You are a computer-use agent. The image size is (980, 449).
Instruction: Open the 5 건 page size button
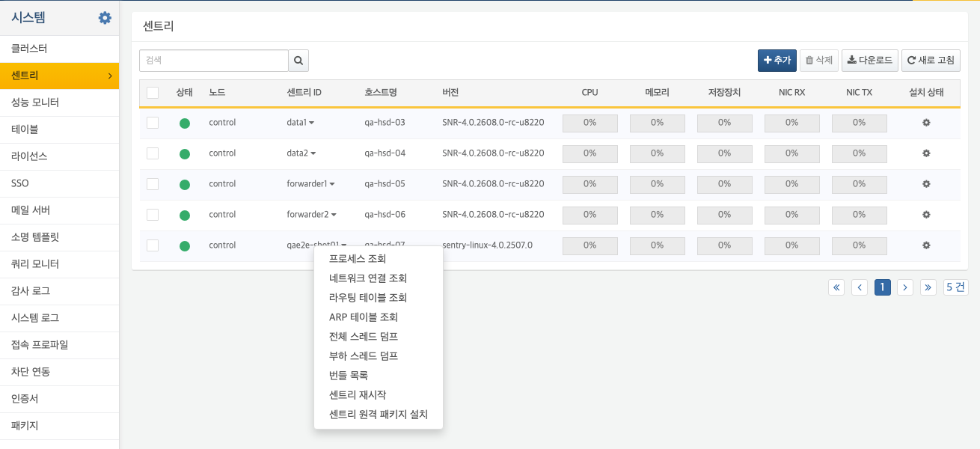[x=955, y=287]
